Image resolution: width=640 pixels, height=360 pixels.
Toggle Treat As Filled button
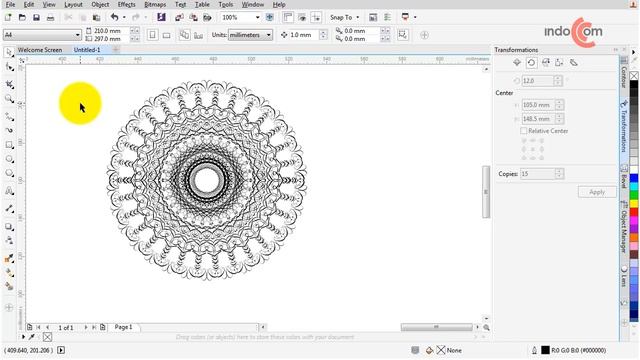click(x=402, y=35)
